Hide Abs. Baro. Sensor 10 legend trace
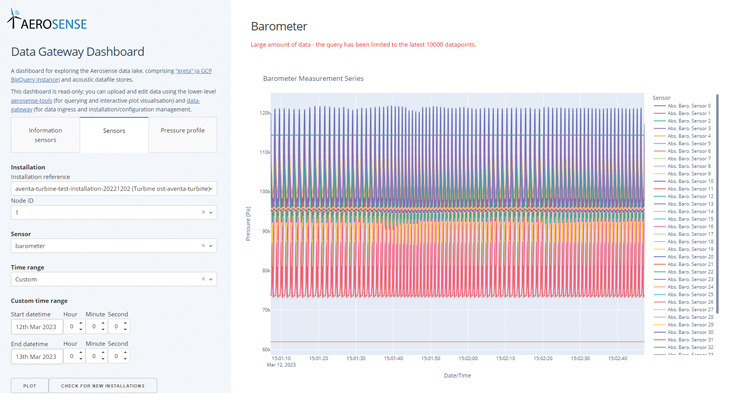The image size is (750, 402). [688, 181]
